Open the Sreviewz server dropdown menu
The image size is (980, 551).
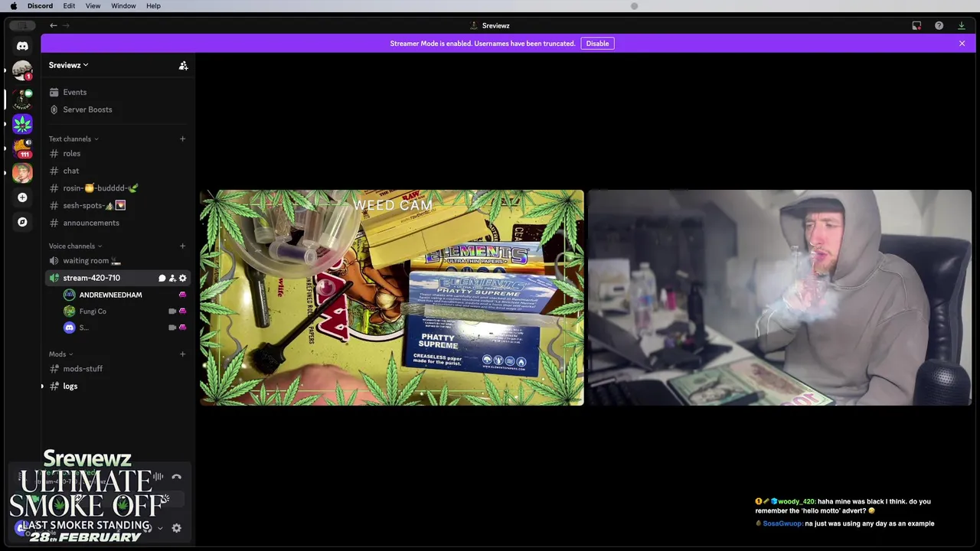coord(69,65)
